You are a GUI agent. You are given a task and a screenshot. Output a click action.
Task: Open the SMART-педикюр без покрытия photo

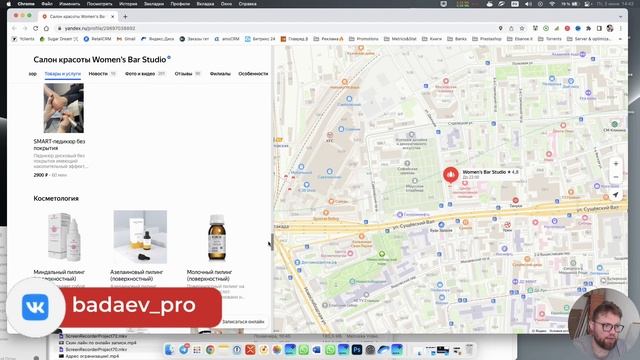coord(64,108)
